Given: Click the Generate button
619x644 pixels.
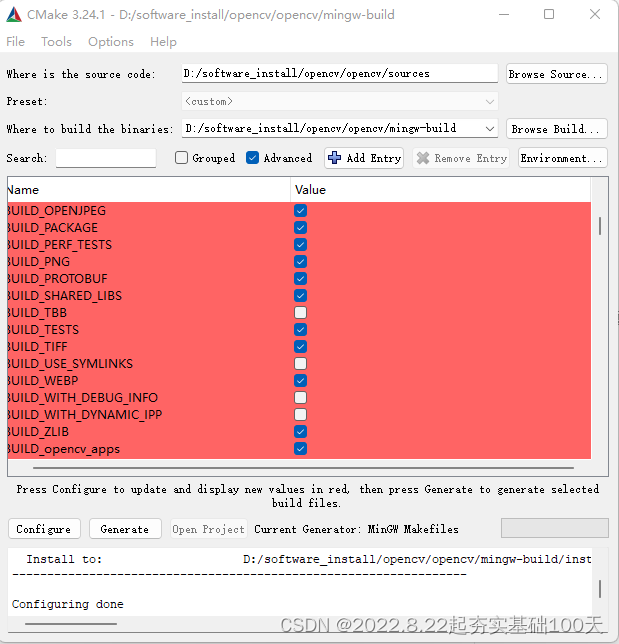Looking at the screenshot, I should pos(125,529).
